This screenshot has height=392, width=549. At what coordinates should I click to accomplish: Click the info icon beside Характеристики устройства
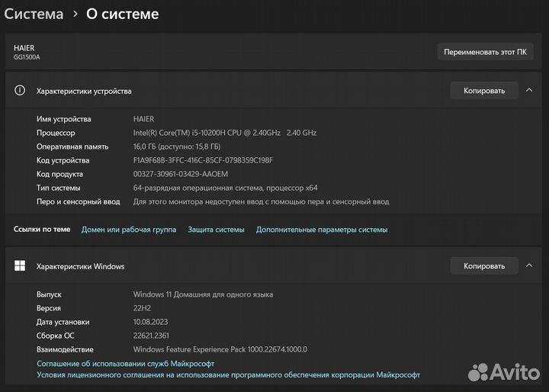click(20, 91)
